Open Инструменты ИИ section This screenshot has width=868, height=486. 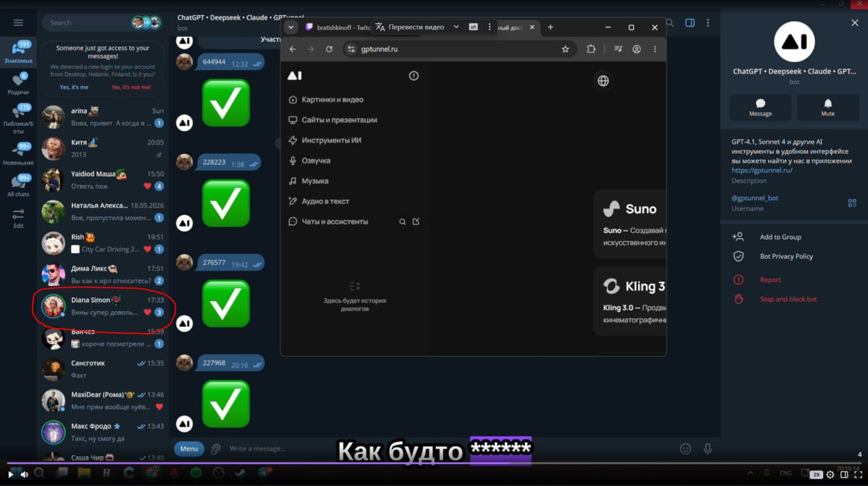pyautogui.click(x=325, y=140)
